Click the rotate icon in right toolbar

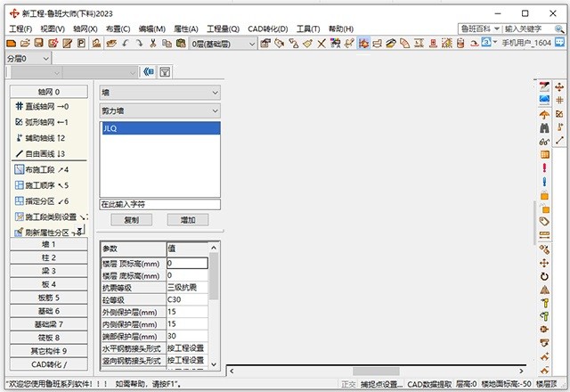point(543,276)
